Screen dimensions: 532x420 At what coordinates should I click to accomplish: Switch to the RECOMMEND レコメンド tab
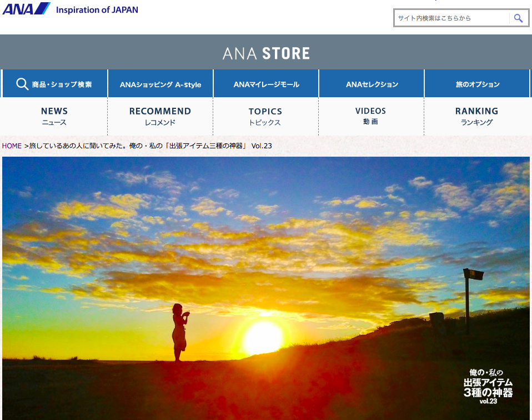pos(160,117)
